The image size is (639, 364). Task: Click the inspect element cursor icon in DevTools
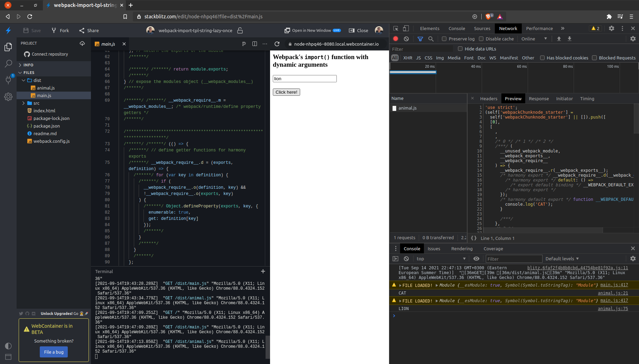[396, 28]
